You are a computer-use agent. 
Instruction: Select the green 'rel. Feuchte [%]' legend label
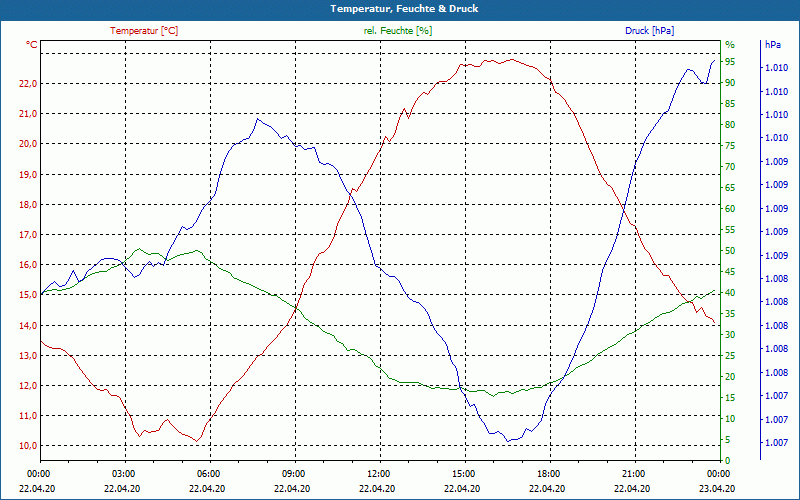398,31
